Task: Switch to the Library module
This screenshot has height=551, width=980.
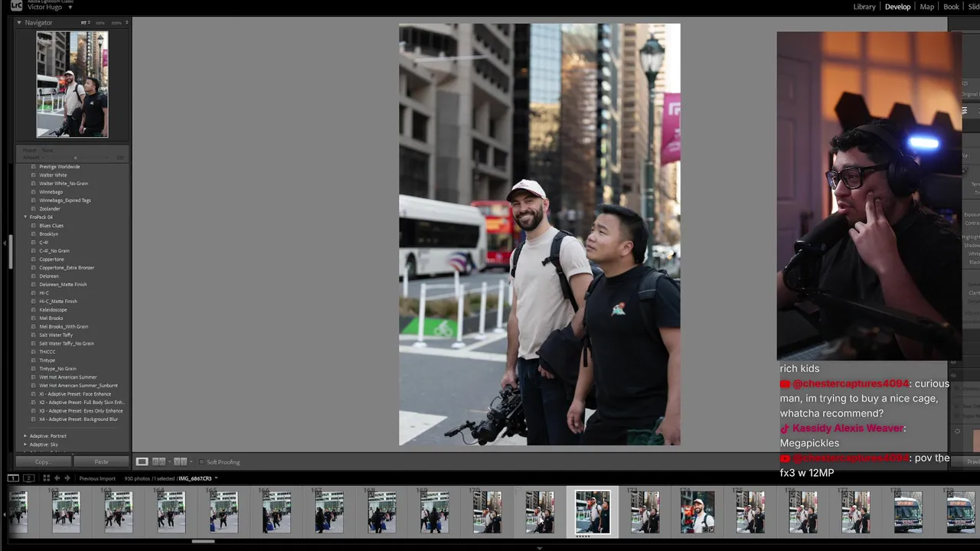Action: [864, 7]
